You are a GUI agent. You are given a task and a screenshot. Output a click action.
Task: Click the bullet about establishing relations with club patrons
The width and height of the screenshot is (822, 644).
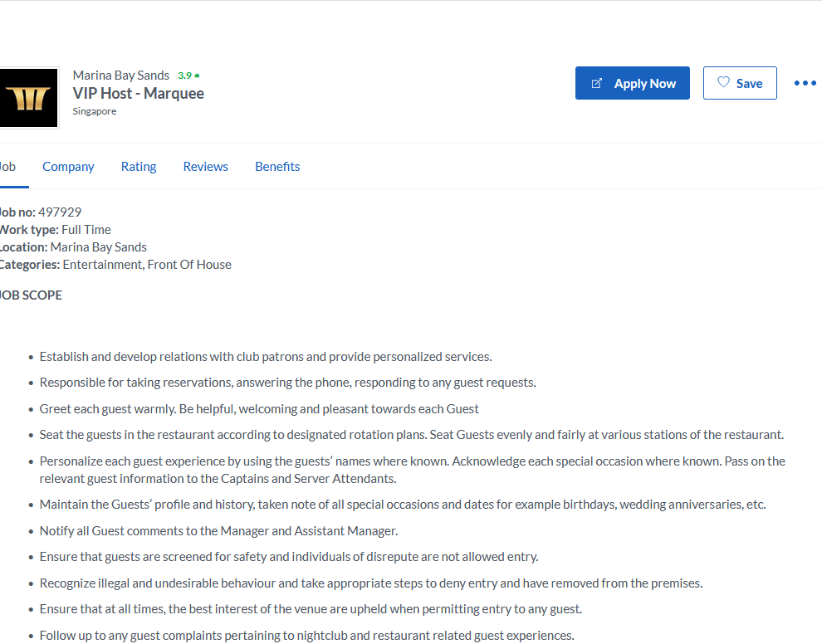point(265,357)
